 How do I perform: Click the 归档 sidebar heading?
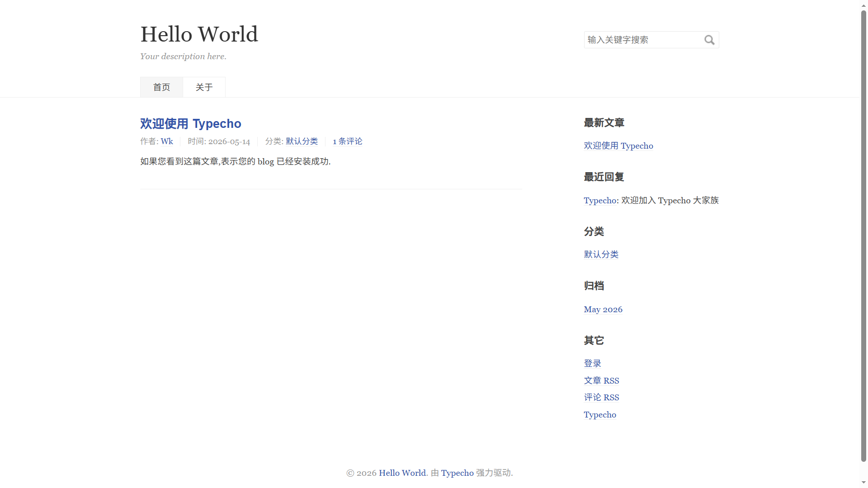coord(594,286)
